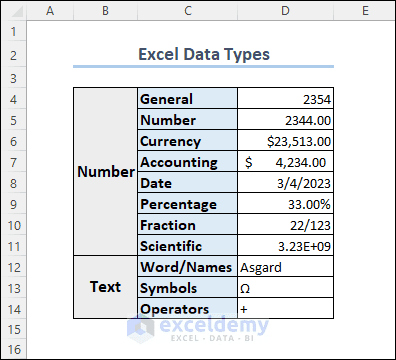396x360 pixels.
Task: Click the 'Percentage' label cell
Action: click(188, 204)
